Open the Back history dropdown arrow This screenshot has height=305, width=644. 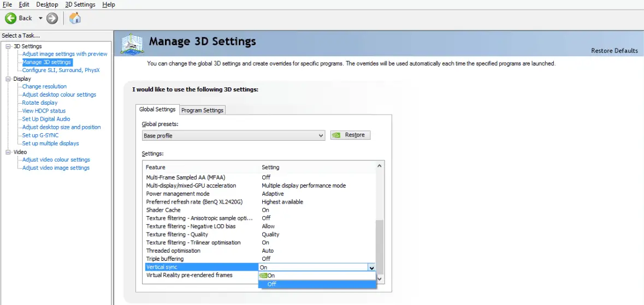click(x=40, y=18)
